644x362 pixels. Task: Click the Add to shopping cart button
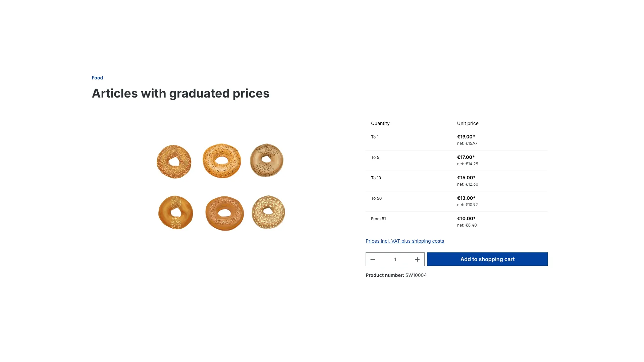(487, 259)
